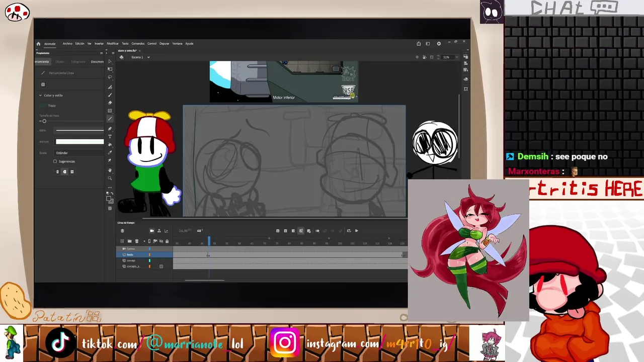Image resolution: width=644 pixels, height=362 pixels.
Task: Select the Text tool
Action: click(110, 136)
